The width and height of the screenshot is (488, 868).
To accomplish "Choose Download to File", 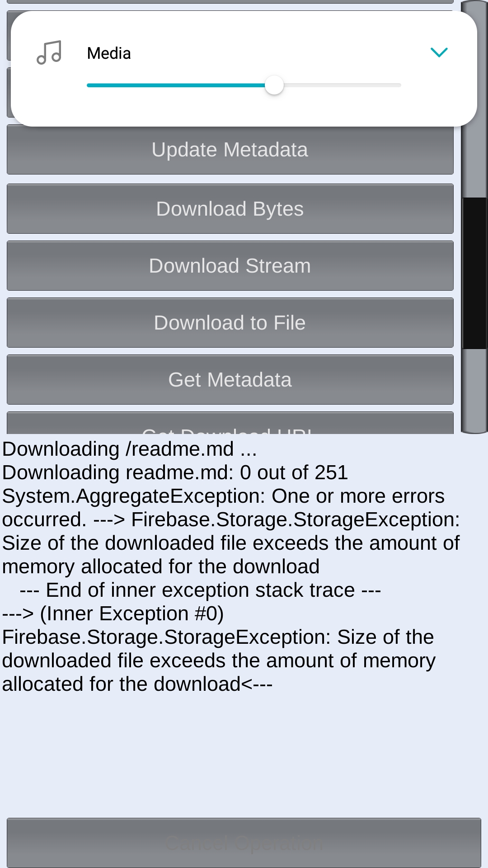I will (x=230, y=322).
